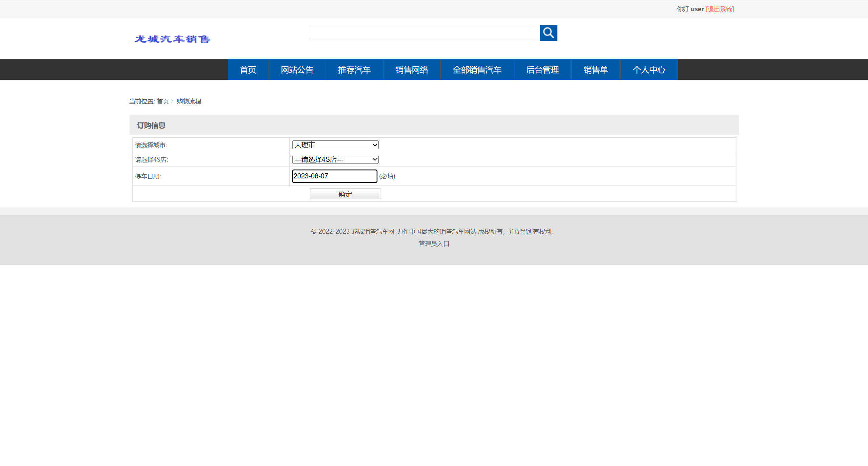
Task: Open 网站公告 navigation item
Action: click(x=297, y=70)
